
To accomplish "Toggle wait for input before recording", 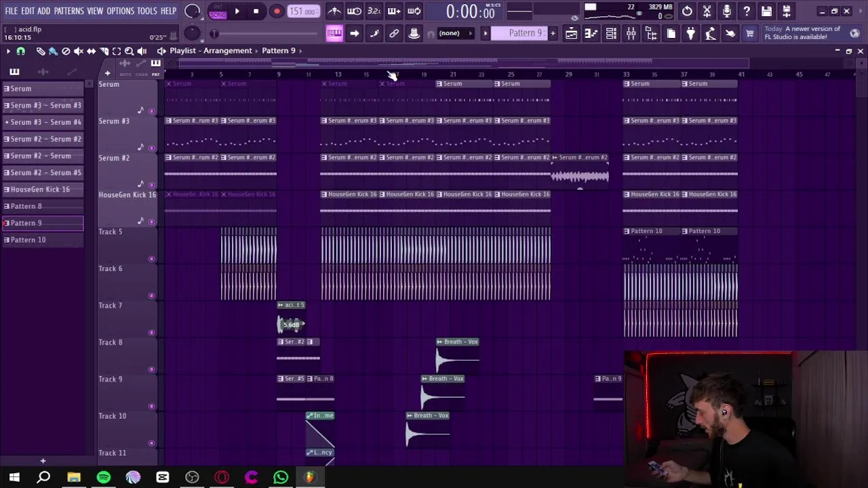I will click(x=354, y=12).
